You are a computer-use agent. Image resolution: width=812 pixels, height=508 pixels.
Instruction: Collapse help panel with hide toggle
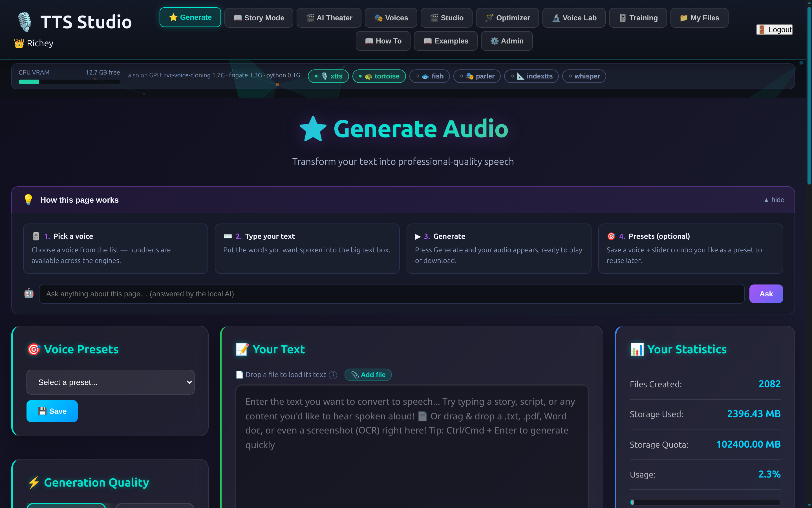(x=774, y=200)
